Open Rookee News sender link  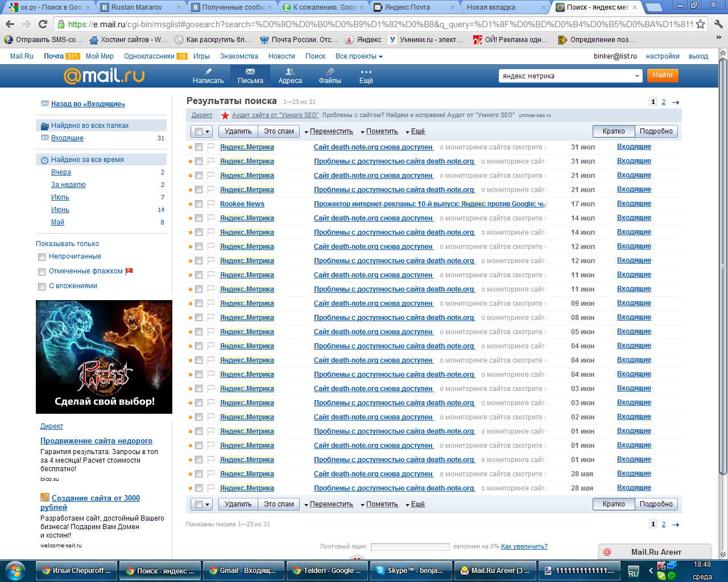coord(242,204)
